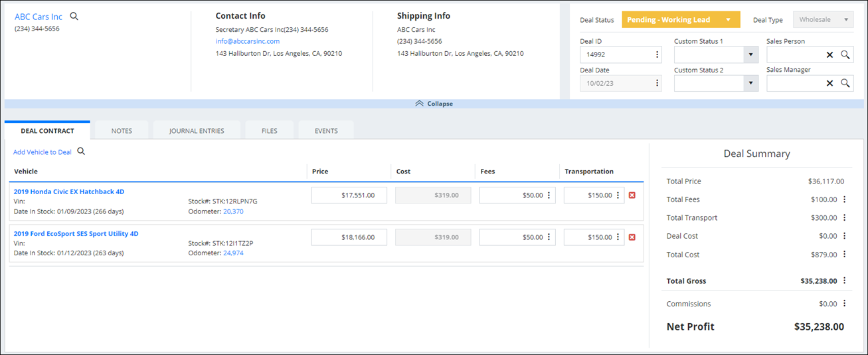Screen dimensions: 868x355
Task: Click the Net Profit amount $35,238.00
Action: pos(819,326)
